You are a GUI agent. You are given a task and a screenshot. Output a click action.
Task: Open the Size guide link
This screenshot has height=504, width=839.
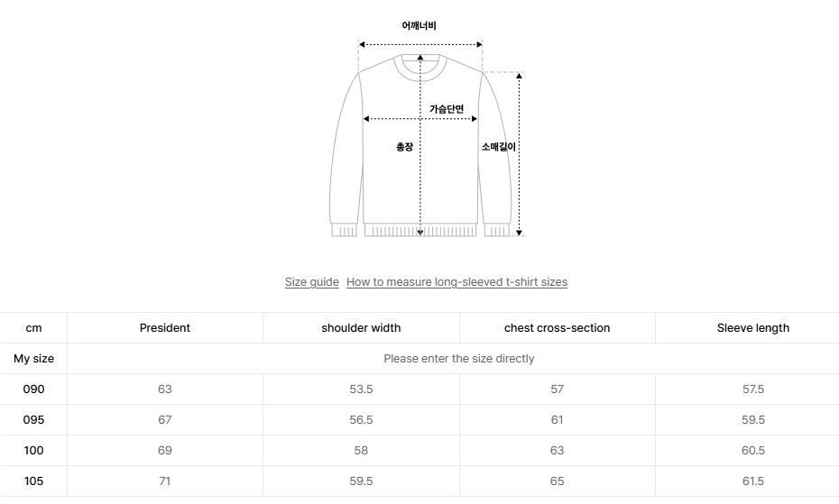tap(311, 282)
